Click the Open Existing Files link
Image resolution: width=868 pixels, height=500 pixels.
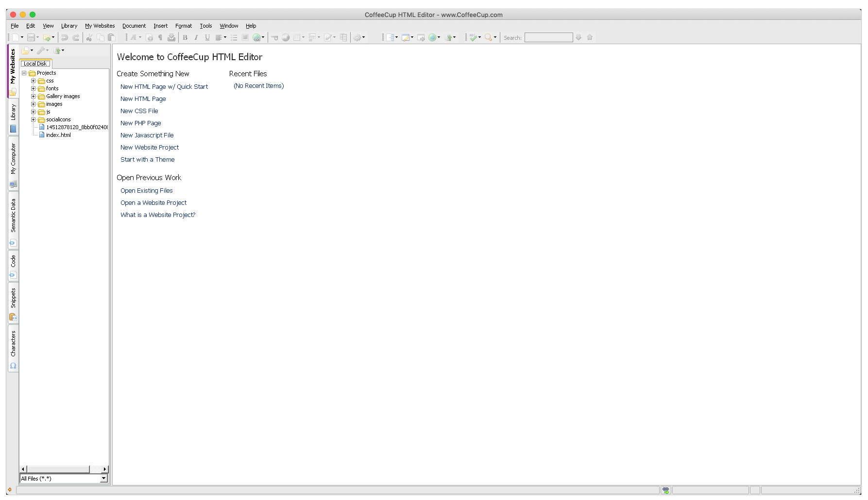[x=147, y=190]
